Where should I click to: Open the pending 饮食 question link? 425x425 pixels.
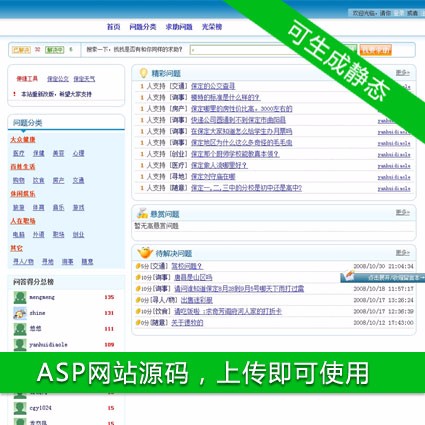tap(228, 311)
